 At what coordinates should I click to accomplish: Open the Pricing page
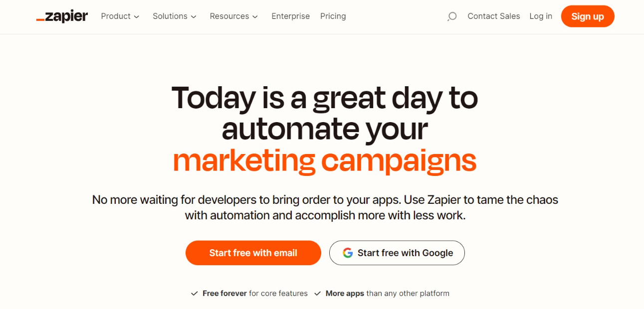click(x=333, y=16)
